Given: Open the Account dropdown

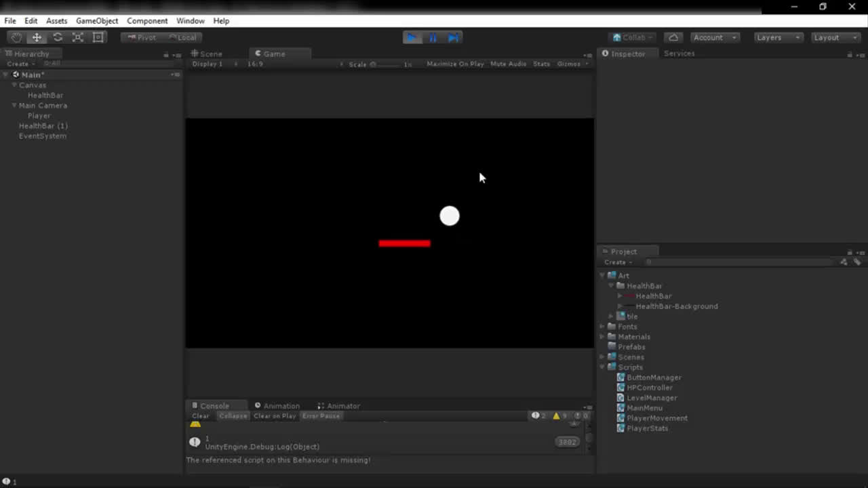Looking at the screenshot, I should point(715,37).
